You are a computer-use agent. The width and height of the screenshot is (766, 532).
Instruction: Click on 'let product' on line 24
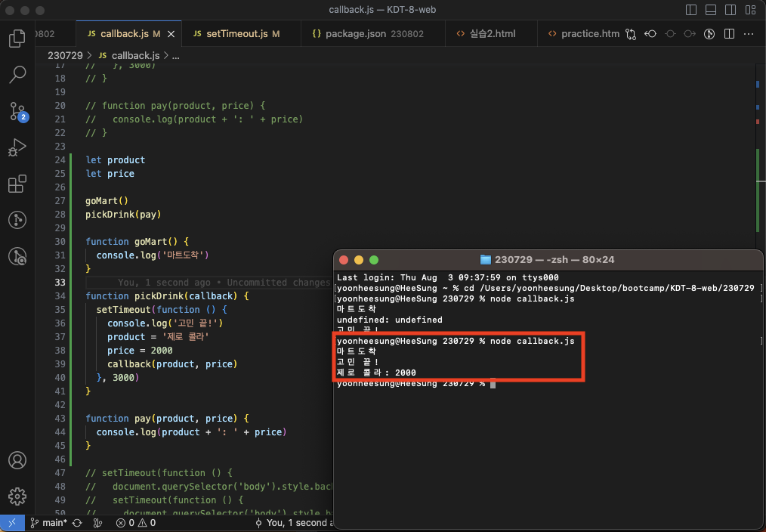[x=116, y=159]
